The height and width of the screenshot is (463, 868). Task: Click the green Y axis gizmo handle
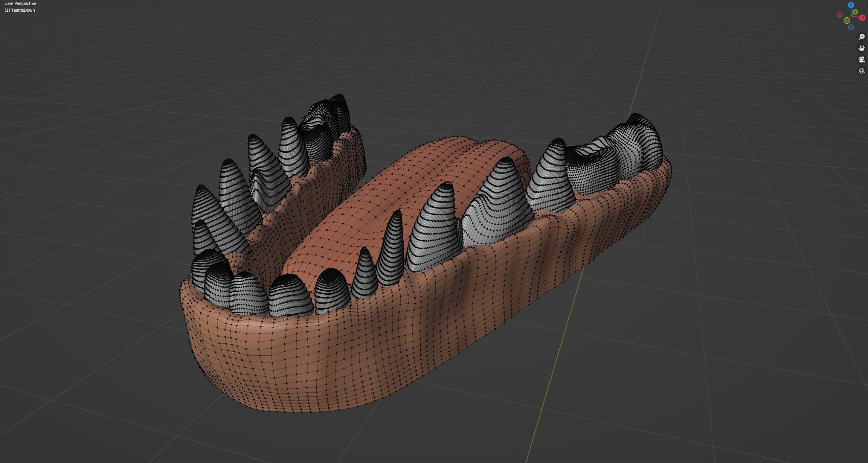855,12
